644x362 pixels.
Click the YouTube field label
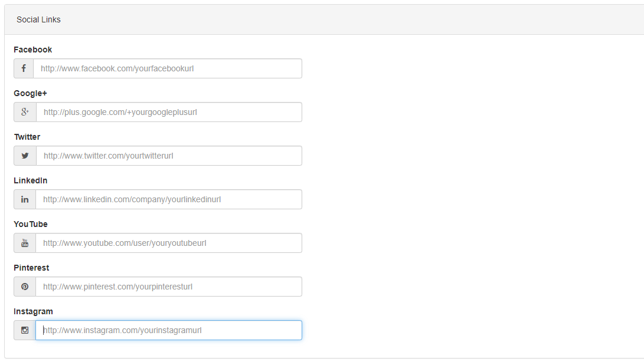coord(31,224)
